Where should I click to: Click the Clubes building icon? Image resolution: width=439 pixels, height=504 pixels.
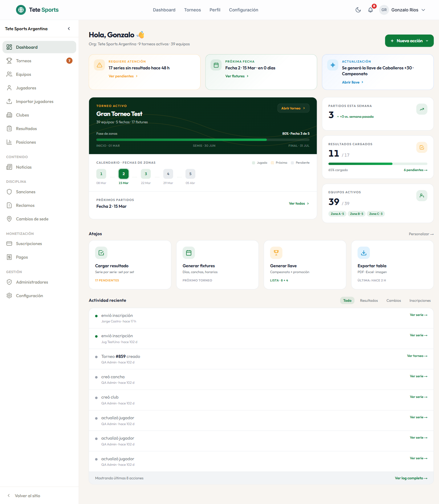tap(9, 115)
